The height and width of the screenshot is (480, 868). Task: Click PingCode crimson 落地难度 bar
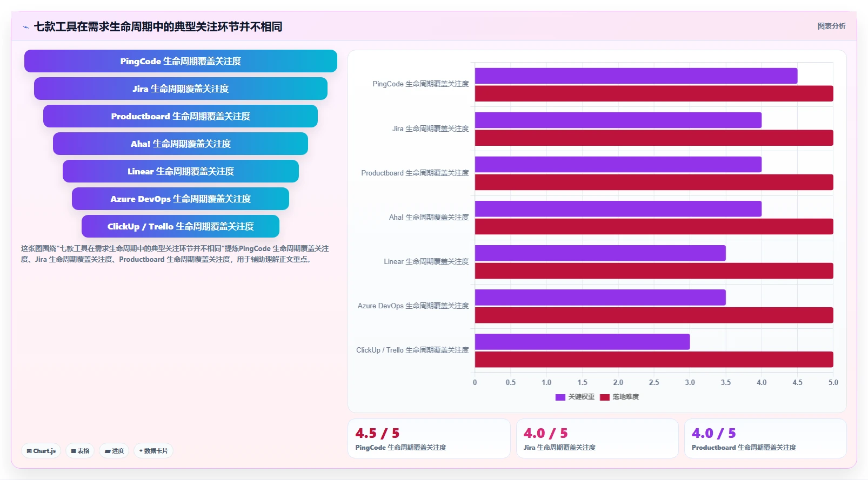654,93
